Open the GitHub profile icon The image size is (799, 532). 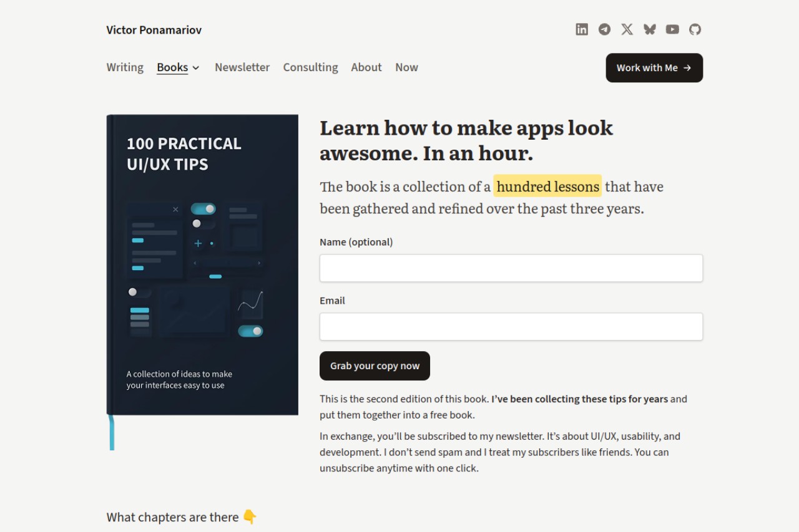pos(695,29)
